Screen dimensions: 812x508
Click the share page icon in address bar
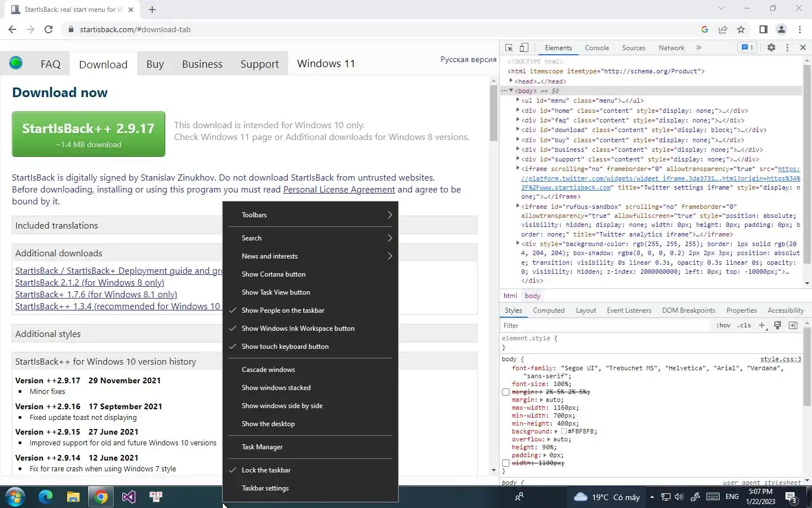click(x=723, y=29)
